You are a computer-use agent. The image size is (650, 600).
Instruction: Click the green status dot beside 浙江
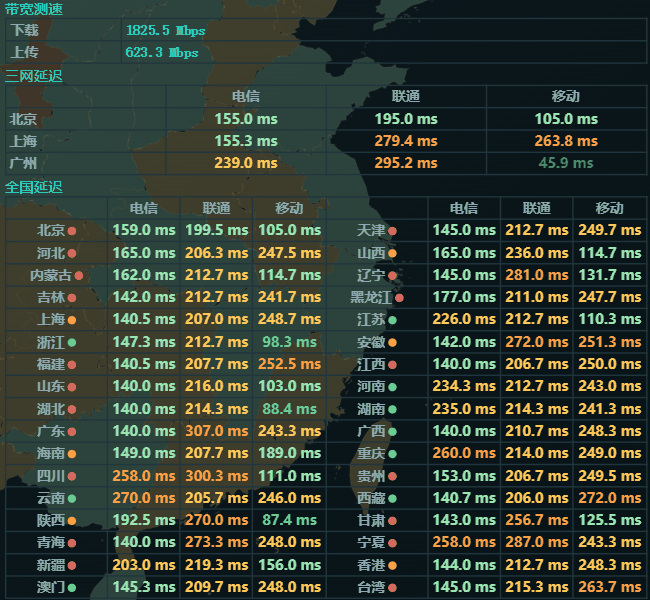click(x=72, y=343)
